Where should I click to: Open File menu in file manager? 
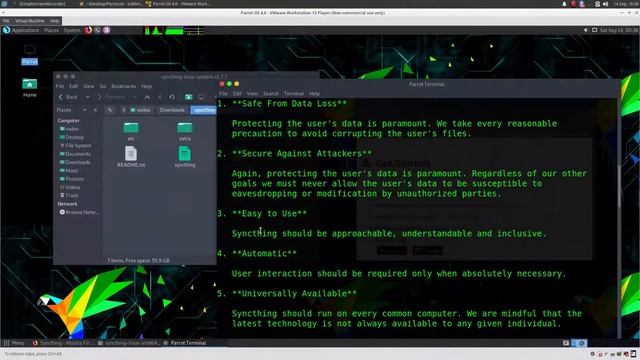click(60, 87)
